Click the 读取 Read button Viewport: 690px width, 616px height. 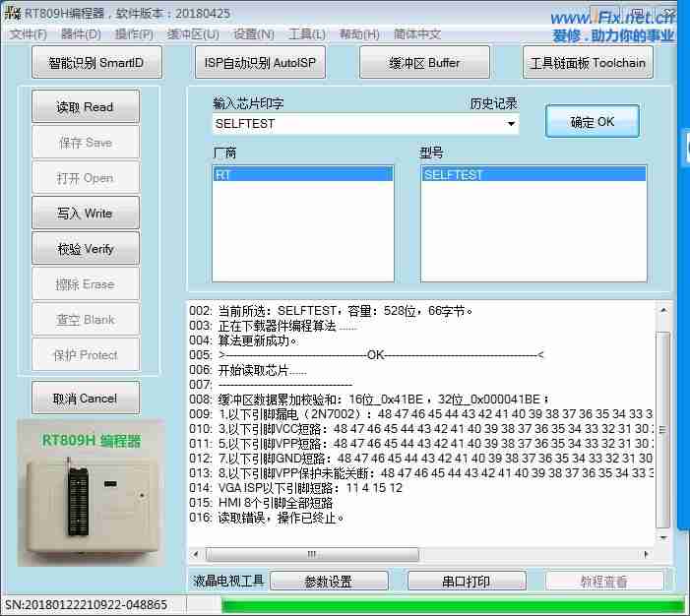pyautogui.click(x=86, y=106)
